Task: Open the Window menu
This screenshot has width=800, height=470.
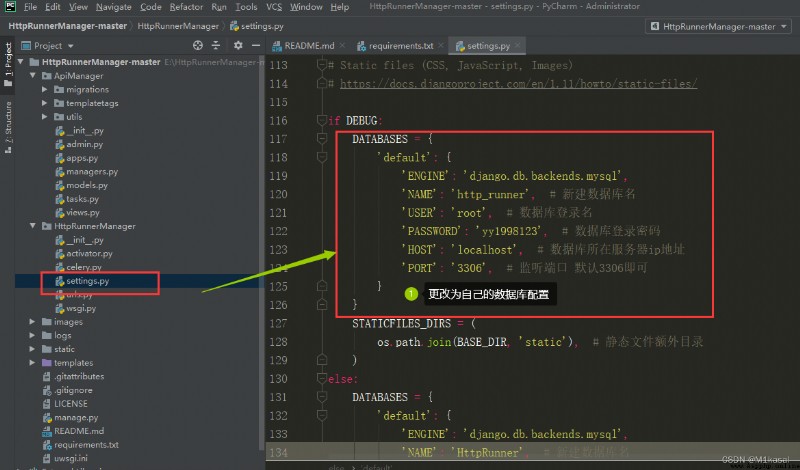Action: (306, 7)
